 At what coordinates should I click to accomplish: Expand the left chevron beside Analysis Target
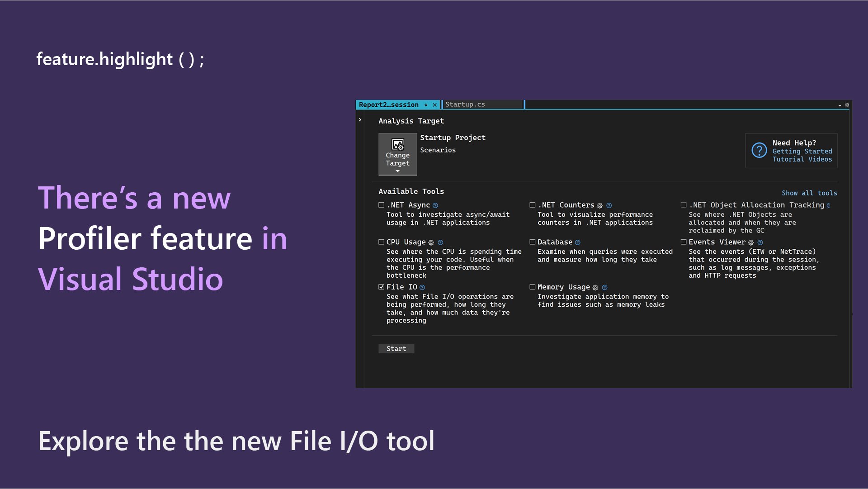360,119
